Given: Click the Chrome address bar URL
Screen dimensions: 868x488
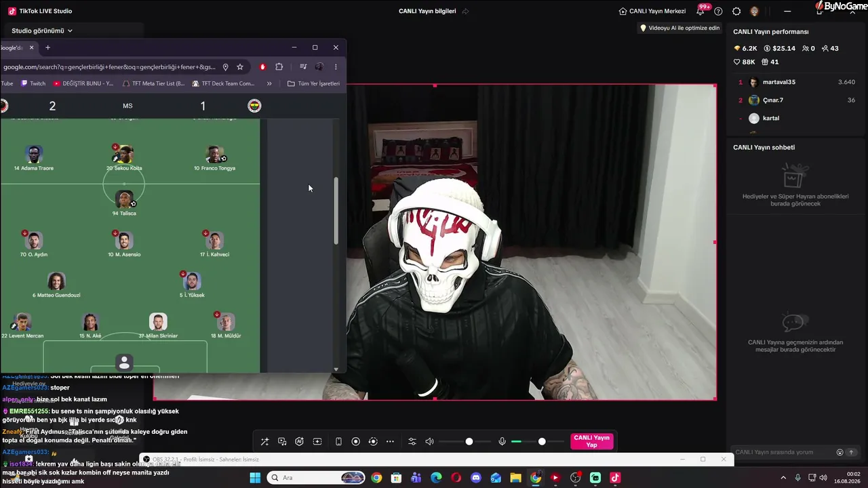Looking at the screenshot, I should (109, 67).
